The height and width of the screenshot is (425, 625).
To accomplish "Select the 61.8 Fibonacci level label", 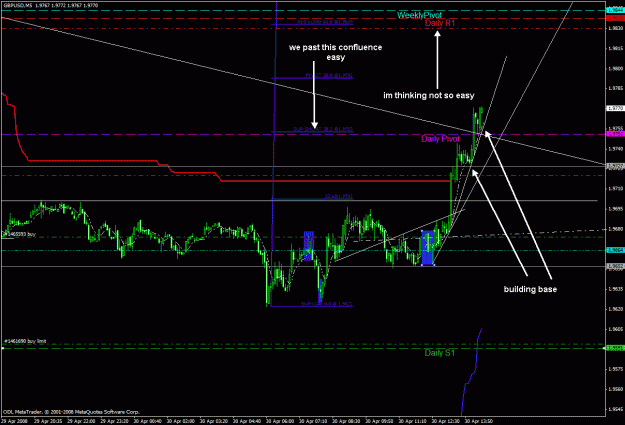I will pos(325,22).
